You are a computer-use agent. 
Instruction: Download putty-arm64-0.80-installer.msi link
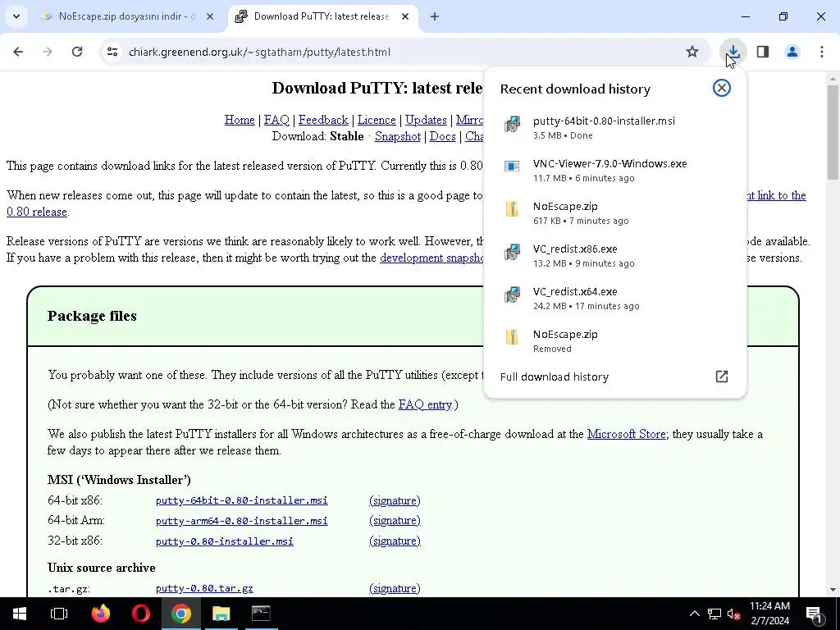[242, 521]
